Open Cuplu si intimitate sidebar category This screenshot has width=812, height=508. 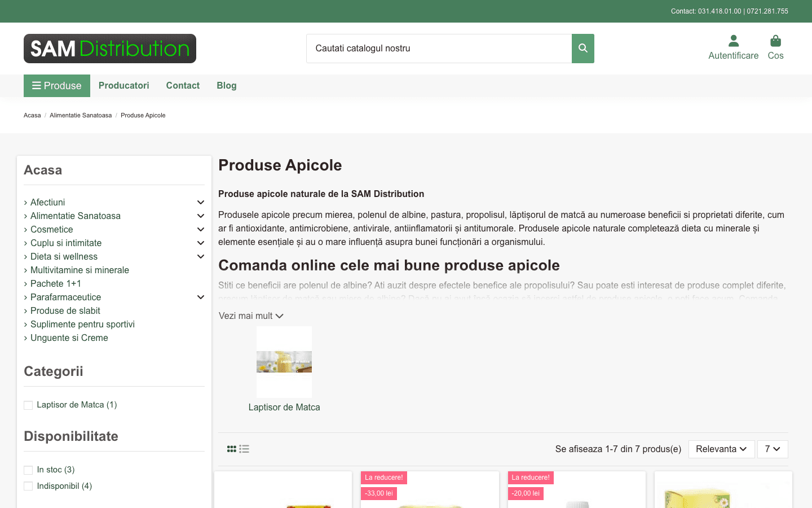pyautogui.click(x=66, y=243)
